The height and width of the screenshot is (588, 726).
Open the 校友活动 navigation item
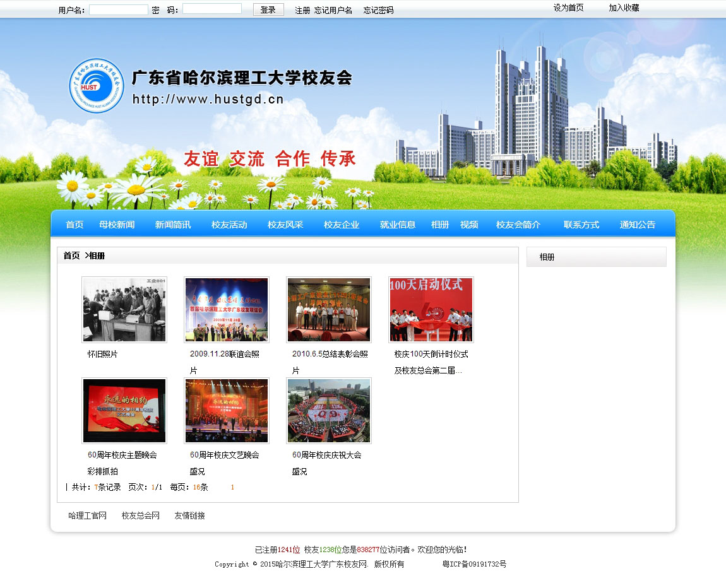[x=229, y=225]
